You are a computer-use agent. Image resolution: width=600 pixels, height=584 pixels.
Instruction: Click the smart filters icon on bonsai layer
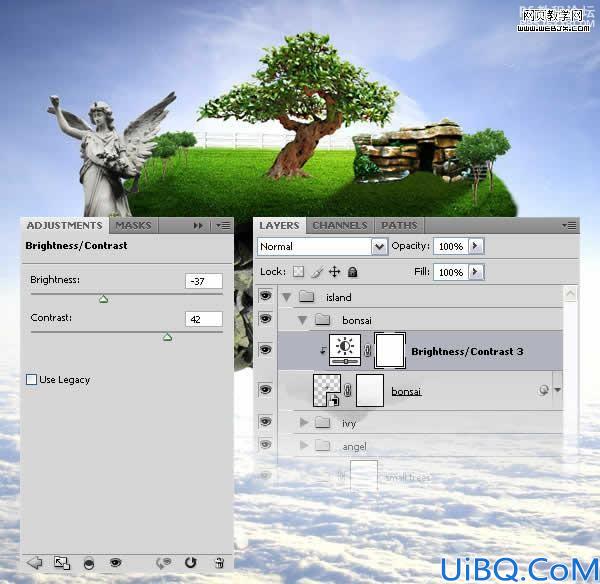543,390
